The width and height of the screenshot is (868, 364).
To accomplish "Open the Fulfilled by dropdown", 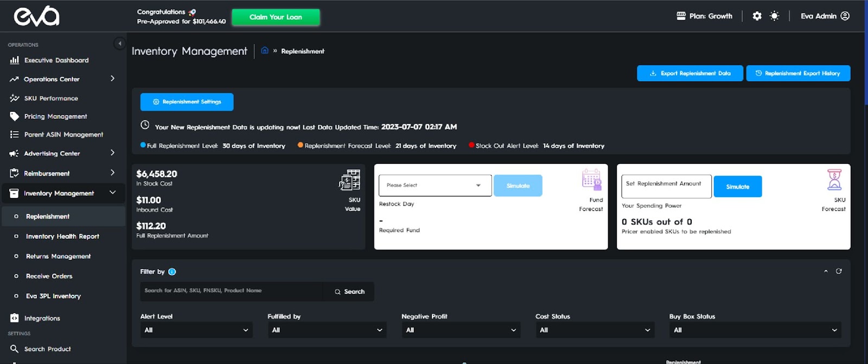I will pyautogui.click(x=327, y=330).
